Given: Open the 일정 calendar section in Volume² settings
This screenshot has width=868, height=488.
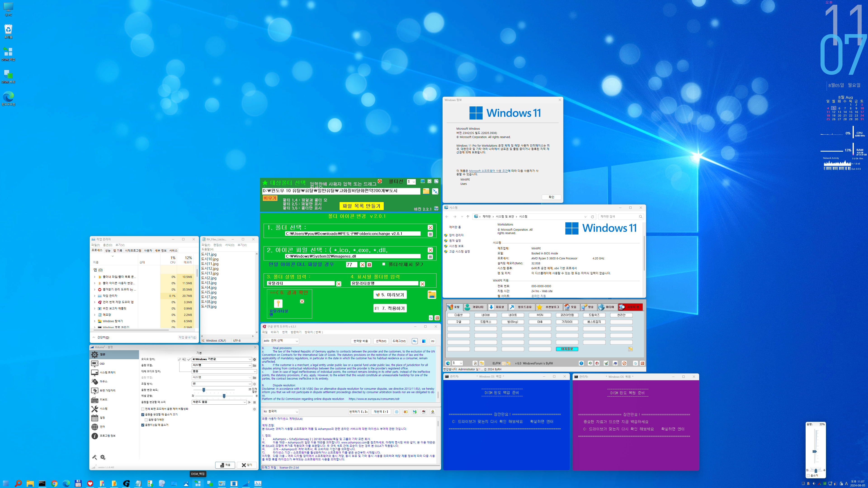Looking at the screenshot, I should click(x=114, y=418).
